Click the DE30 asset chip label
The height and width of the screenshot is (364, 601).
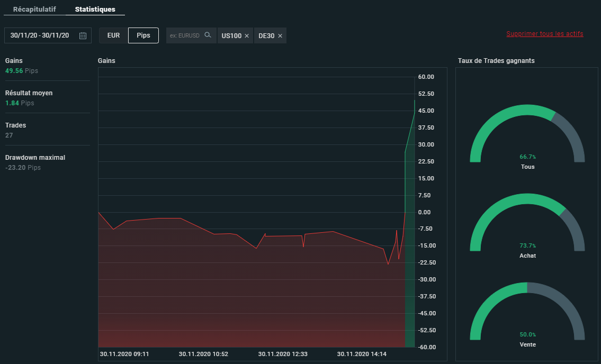[266, 36]
